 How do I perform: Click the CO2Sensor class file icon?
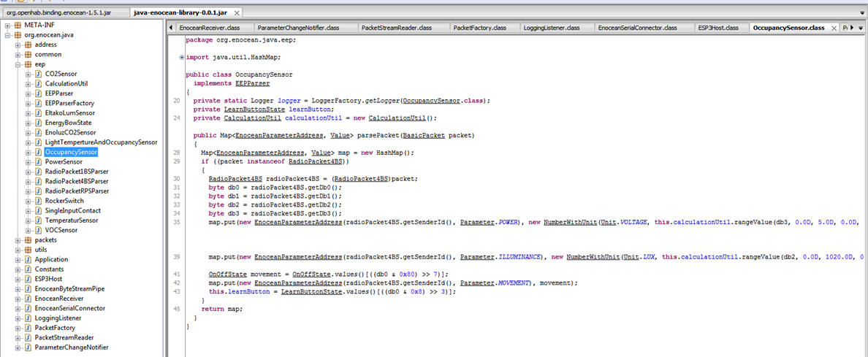coord(38,74)
